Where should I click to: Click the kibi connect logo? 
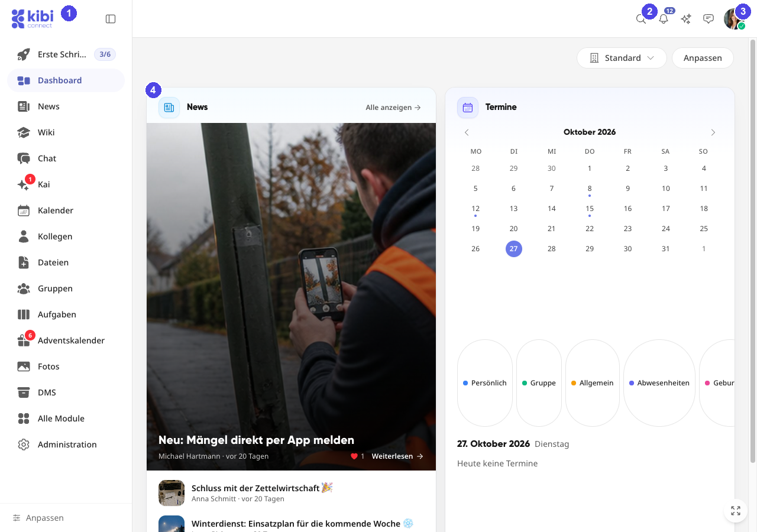click(x=32, y=19)
